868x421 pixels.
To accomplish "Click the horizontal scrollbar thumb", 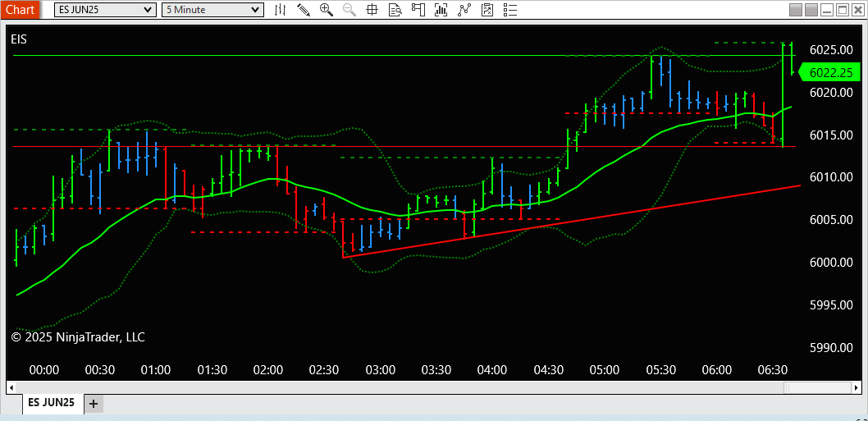I will 817,386.
